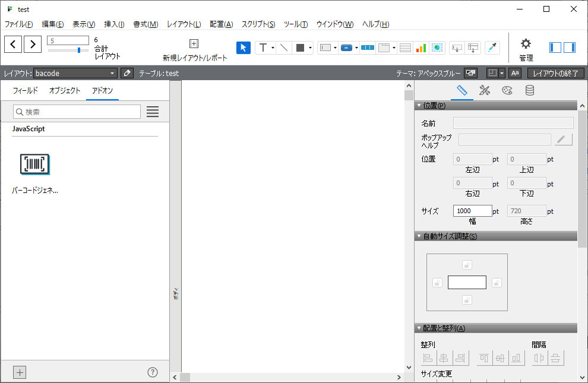Open the Styles inspector tab
This screenshot has width=588, height=383.
(485, 90)
